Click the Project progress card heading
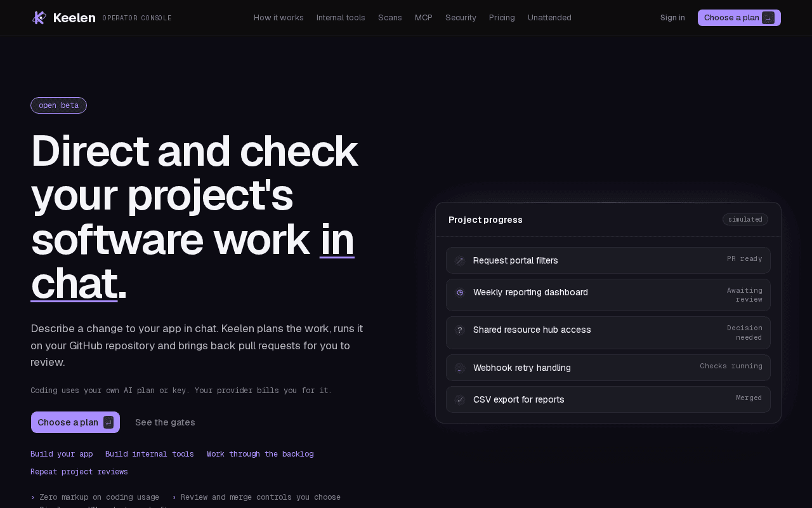The image size is (812, 508). 485,220
